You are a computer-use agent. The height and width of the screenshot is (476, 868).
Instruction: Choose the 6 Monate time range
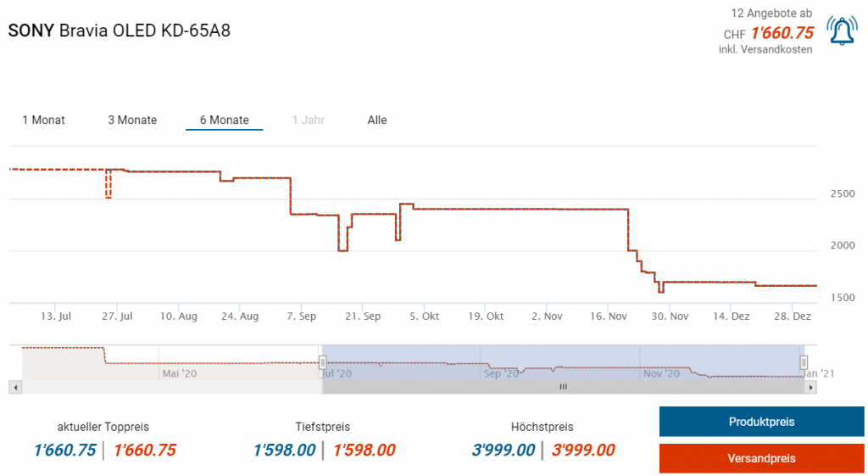point(224,120)
